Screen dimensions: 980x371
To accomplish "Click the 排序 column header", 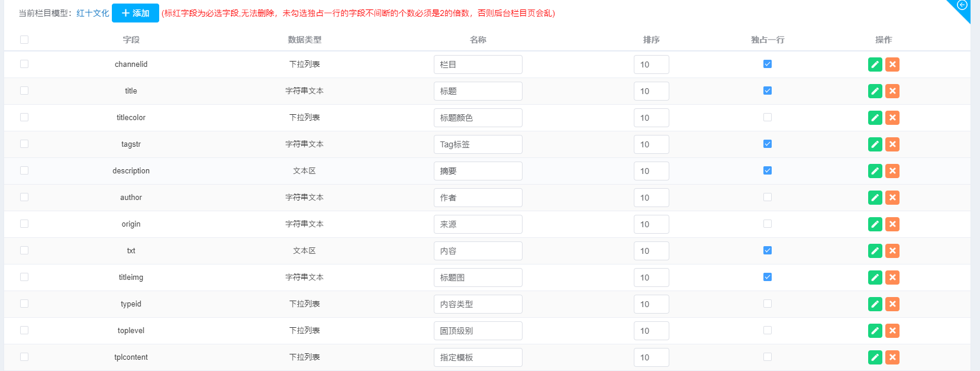I will point(652,40).
